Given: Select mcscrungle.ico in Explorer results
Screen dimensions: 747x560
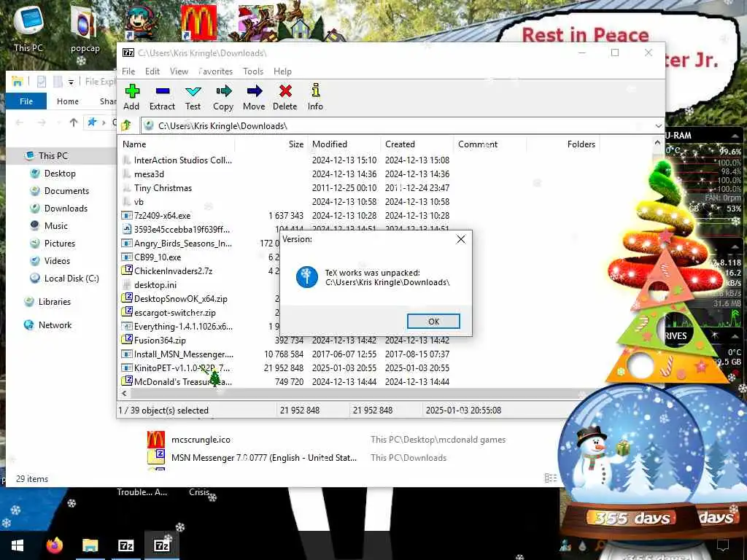Looking at the screenshot, I should click(201, 440).
